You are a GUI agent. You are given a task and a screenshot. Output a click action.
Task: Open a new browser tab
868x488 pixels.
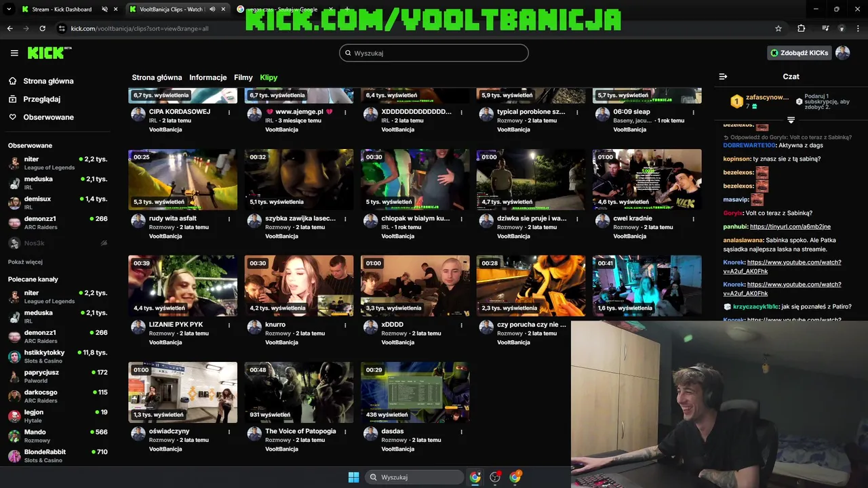click(347, 9)
